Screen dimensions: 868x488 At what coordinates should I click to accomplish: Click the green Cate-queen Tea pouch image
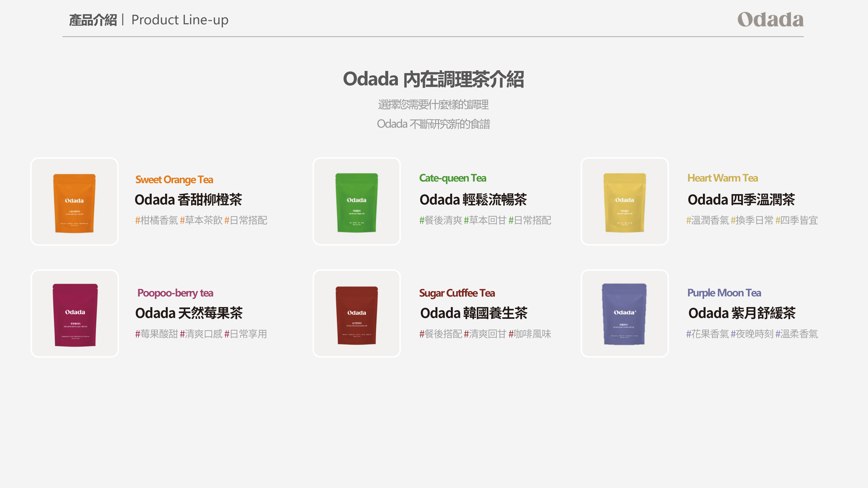[356, 202]
